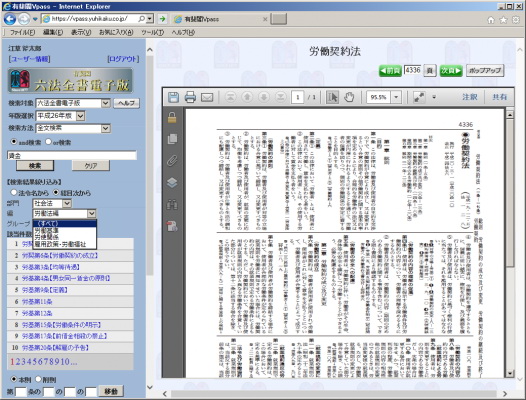Image resolution: width=526 pixels, height=400 pixels.
Task: Open 編 労働法編 dropdown arrow
Action: [92, 213]
